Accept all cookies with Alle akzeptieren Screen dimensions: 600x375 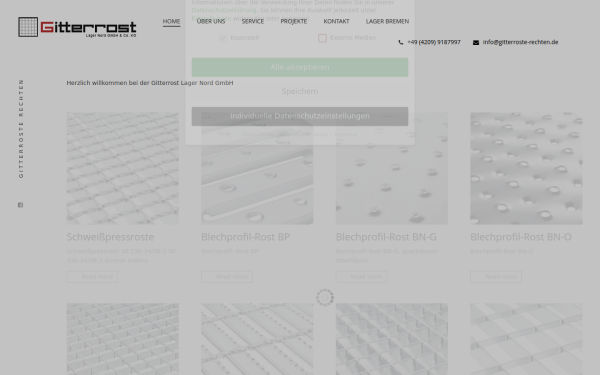300,67
